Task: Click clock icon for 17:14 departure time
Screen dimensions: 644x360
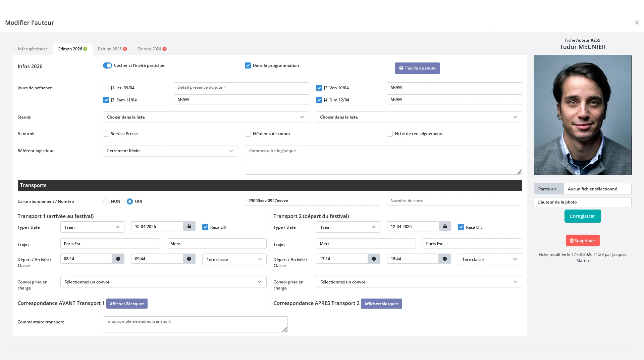Action: point(374,259)
